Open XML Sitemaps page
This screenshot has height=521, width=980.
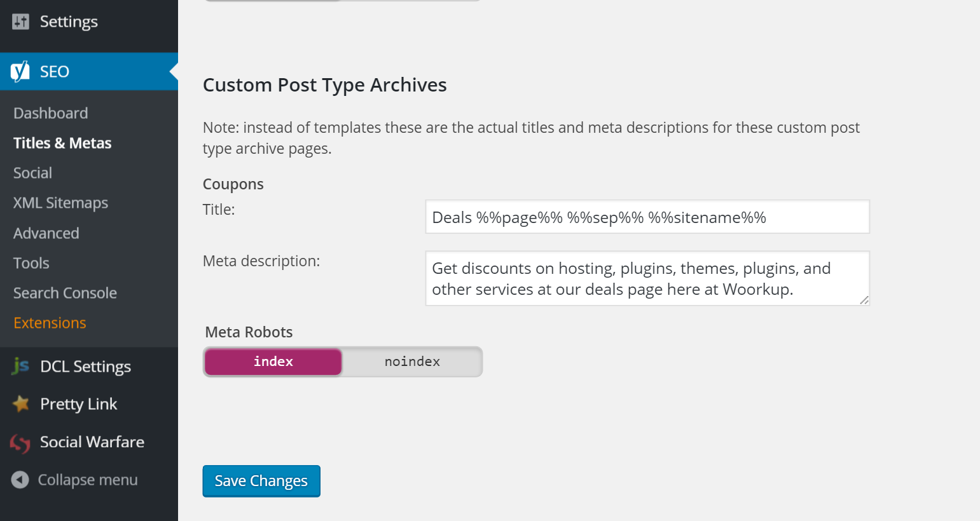pos(60,203)
